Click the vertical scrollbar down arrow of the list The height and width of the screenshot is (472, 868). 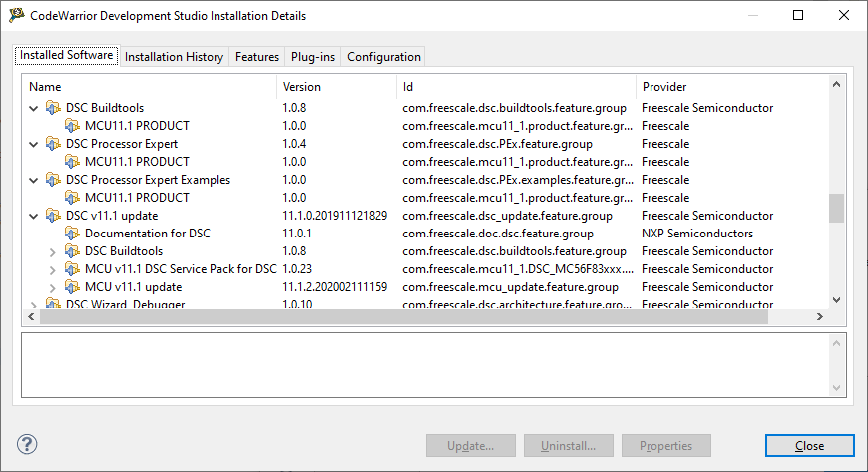coord(837,299)
